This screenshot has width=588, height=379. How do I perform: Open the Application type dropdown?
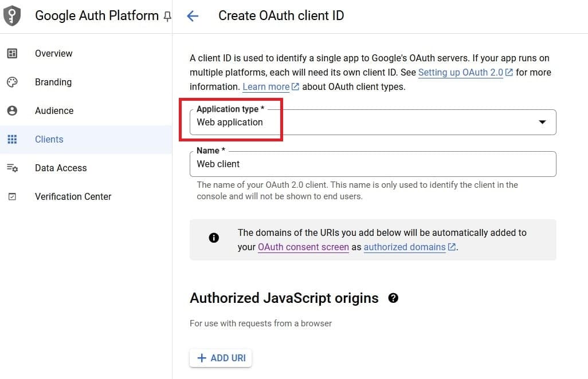coord(542,122)
